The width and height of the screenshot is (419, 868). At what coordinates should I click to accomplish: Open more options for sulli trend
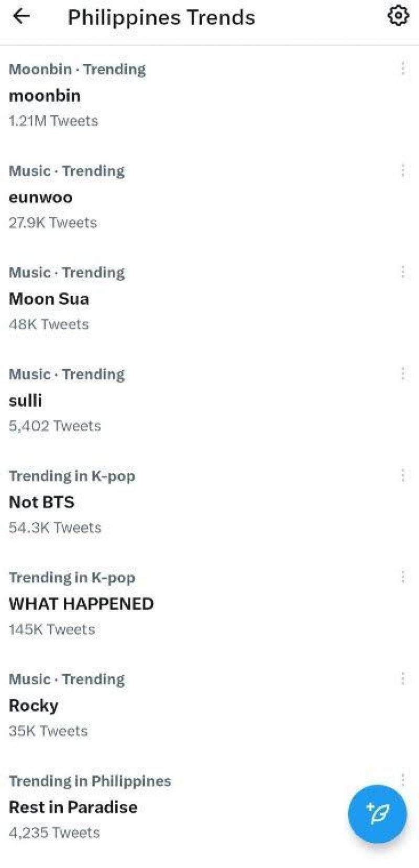pos(402,373)
